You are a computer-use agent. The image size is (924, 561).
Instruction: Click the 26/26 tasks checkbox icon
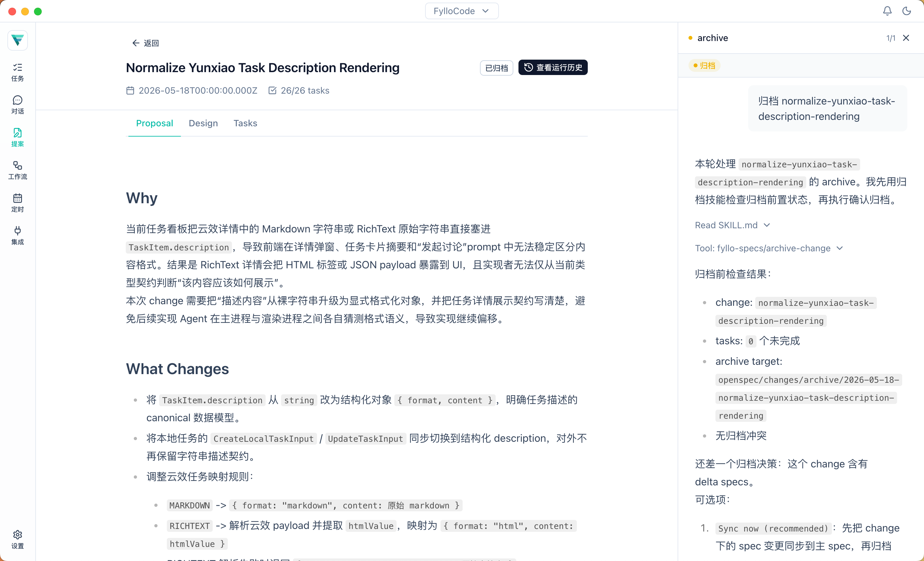point(272,91)
